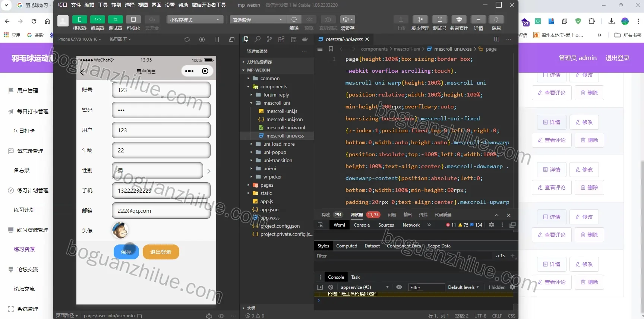Image resolution: width=644 pixels, height=319 pixels.
Task: Expand the pages folder in tree
Action: point(266,185)
